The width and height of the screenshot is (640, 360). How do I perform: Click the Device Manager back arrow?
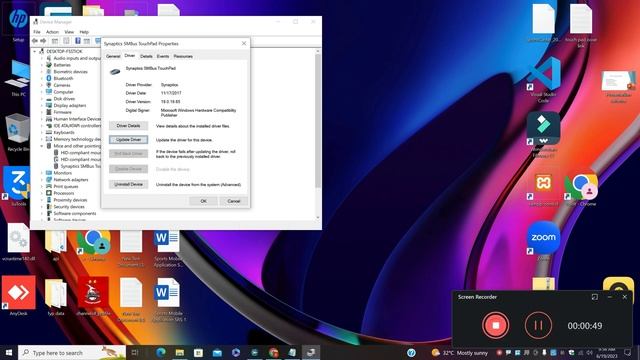(35, 41)
